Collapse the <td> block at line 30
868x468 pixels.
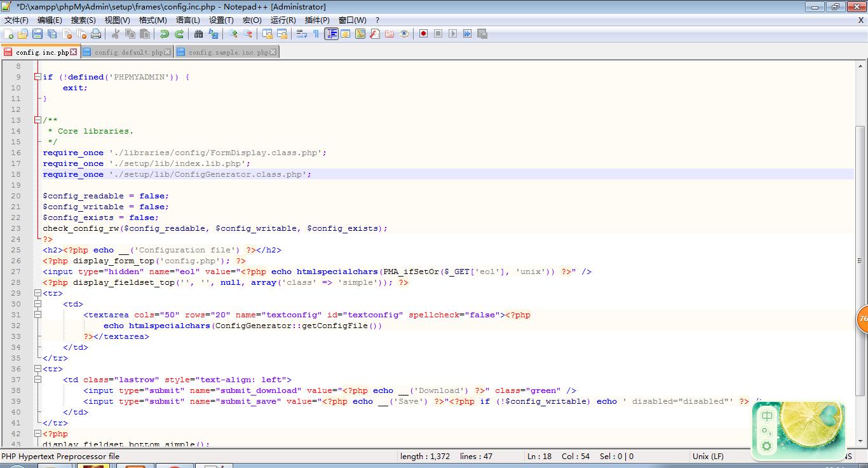click(37, 304)
